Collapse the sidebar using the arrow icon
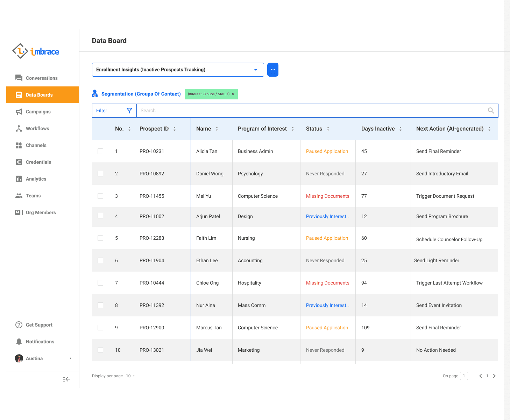The image size is (510, 420). pos(66,379)
